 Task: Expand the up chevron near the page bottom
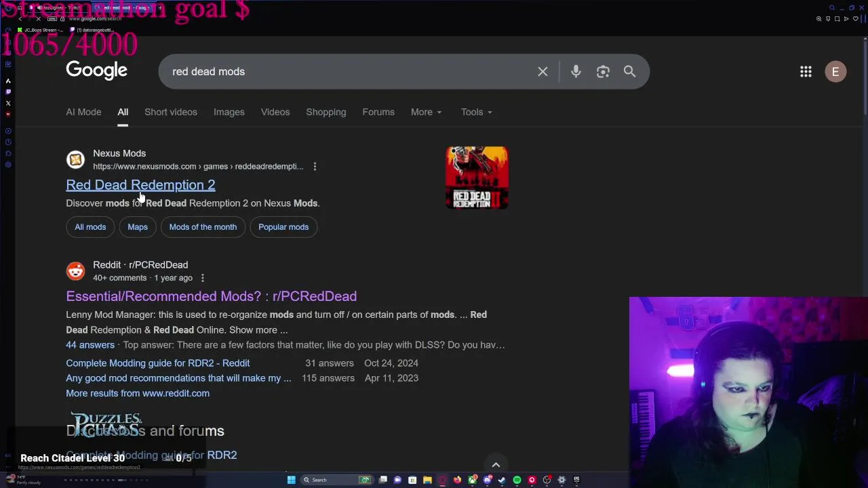pyautogui.click(x=496, y=465)
